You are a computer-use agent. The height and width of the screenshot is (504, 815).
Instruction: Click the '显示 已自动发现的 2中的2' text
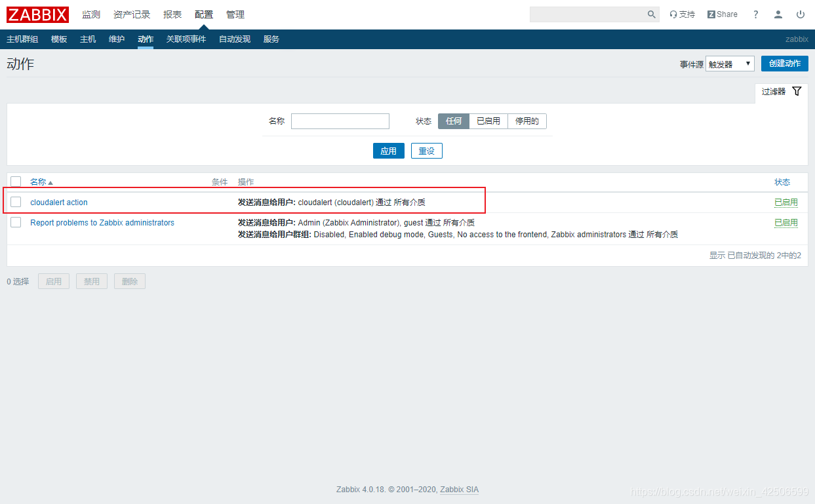[x=755, y=256]
